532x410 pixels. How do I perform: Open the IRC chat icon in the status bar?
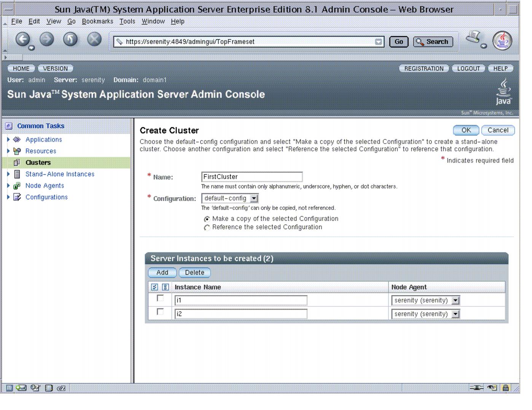(x=61, y=388)
